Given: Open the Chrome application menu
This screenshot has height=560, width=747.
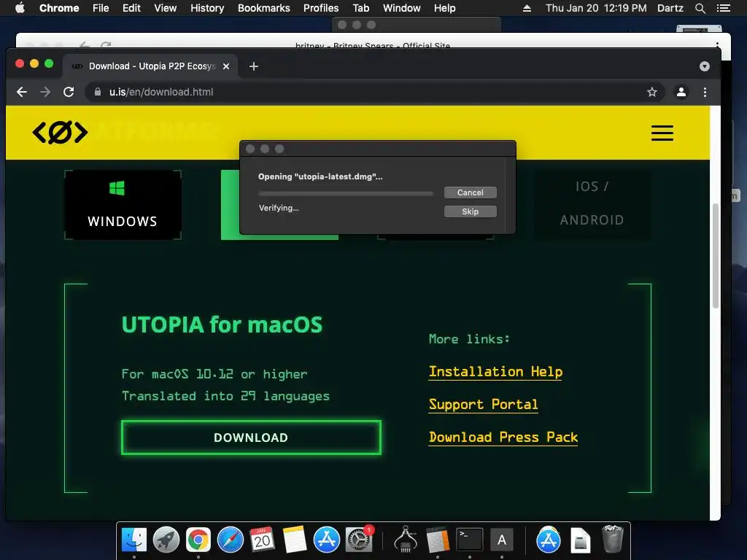Looking at the screenshot, I should [59, 8].
